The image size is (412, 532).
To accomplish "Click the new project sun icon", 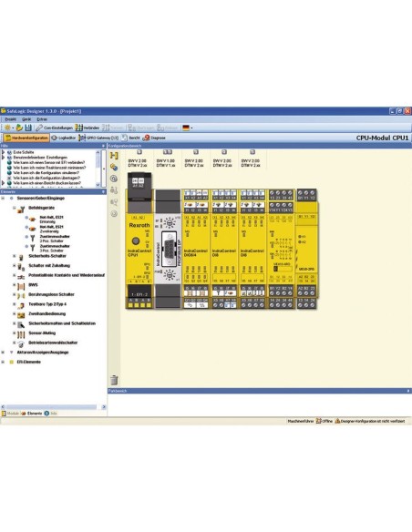I will pos(6,128).
